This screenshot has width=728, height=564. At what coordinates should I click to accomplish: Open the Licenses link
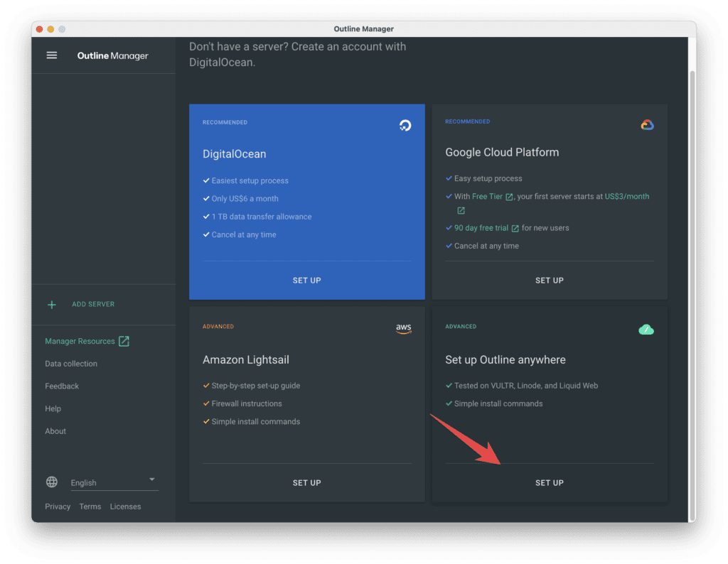point(125,506)
